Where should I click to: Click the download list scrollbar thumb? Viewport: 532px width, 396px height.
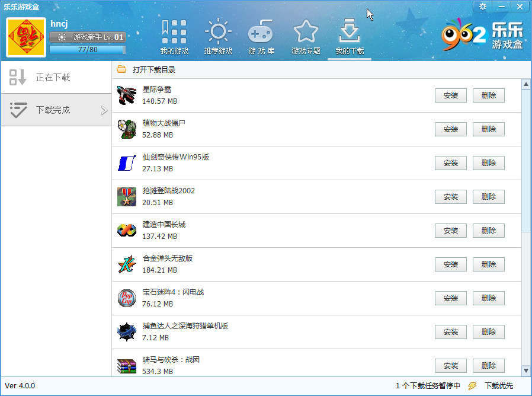click(526, 161)
